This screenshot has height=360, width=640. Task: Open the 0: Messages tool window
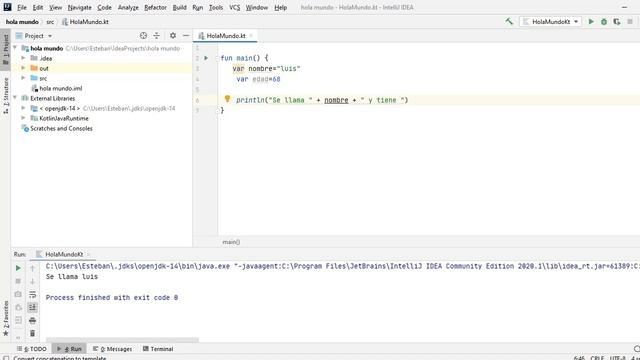click(x=113, y=349)
